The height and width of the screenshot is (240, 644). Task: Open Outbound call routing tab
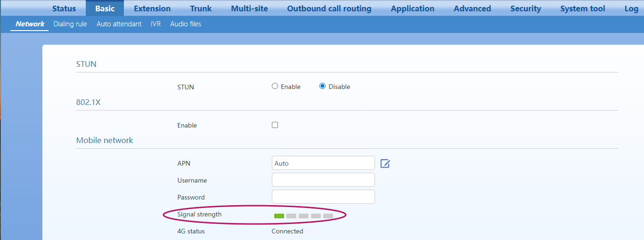coord(329,8)
